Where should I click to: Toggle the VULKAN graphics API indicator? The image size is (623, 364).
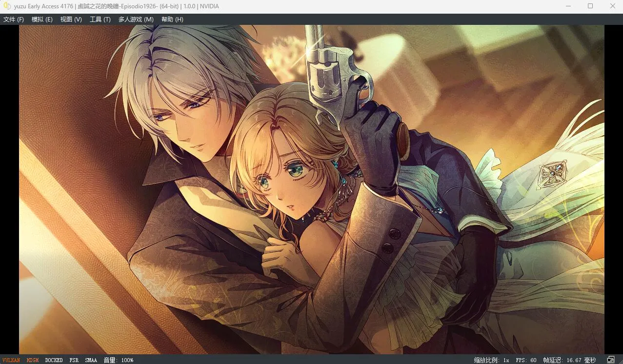[x=11, y=360]
